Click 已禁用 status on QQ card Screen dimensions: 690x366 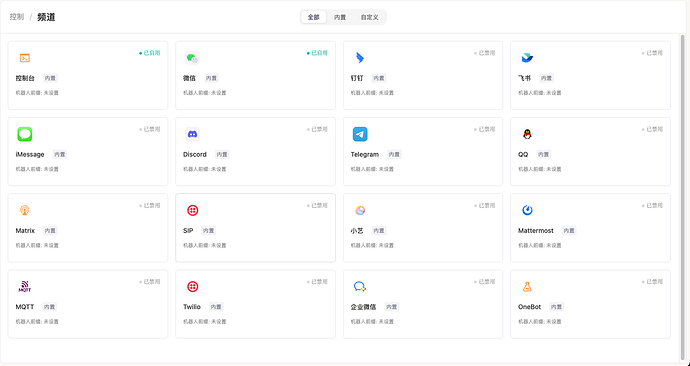pyautogui.click(x=652, y=129)
